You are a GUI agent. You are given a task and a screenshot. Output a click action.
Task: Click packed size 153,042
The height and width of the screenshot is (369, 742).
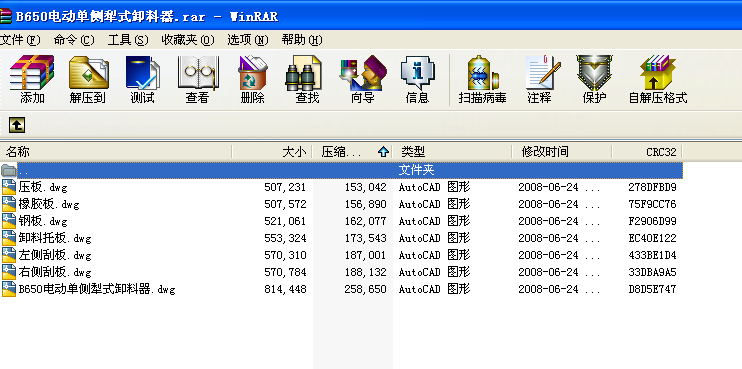tap(366, 187)
